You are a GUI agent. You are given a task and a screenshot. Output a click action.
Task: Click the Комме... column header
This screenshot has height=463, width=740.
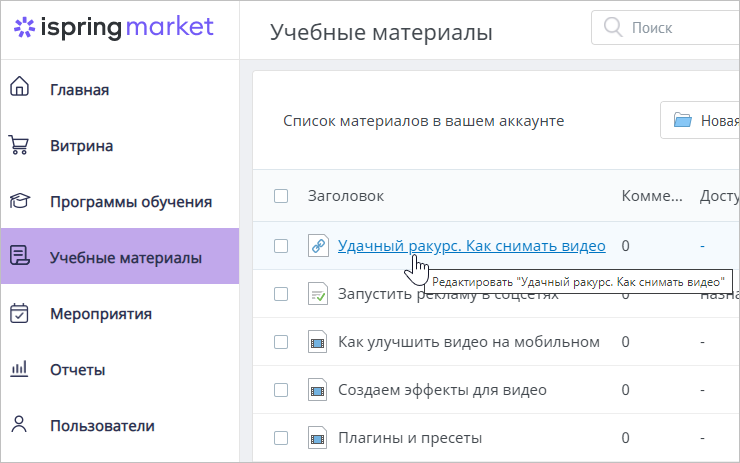(652, 196)
